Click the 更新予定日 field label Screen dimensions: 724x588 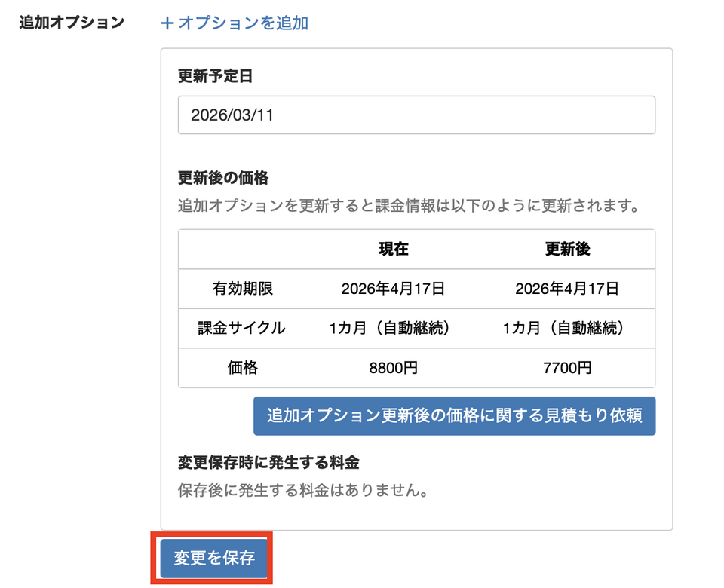[x=214, y=76]
